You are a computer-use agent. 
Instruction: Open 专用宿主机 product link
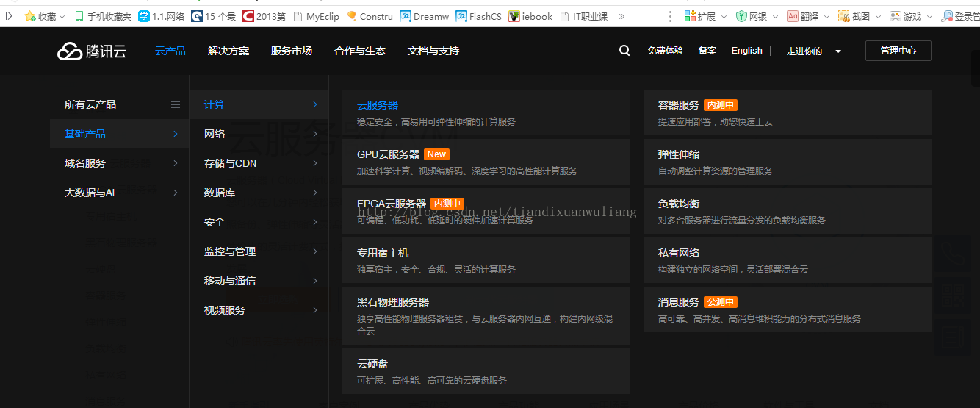tap(486, 260)
